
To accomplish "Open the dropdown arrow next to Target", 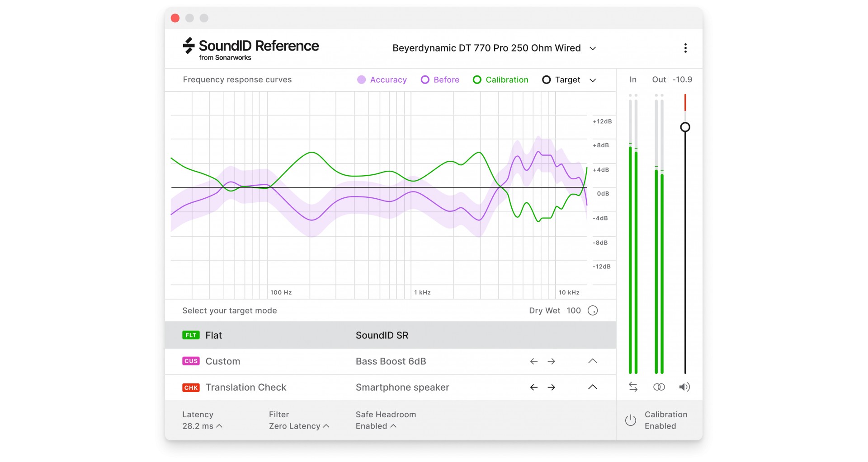I will tap(593, 80).
